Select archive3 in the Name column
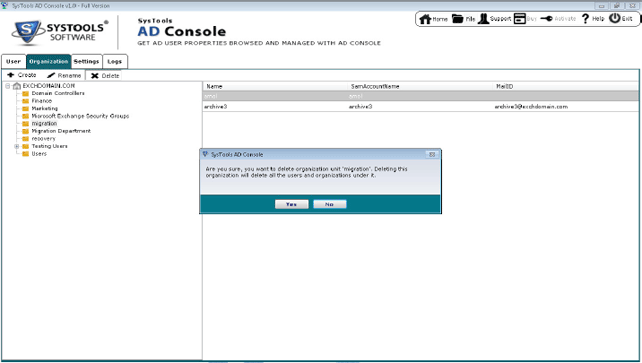The height and width of the screenshot is (363, 642). pyautogui.click(x=215, y=107)
